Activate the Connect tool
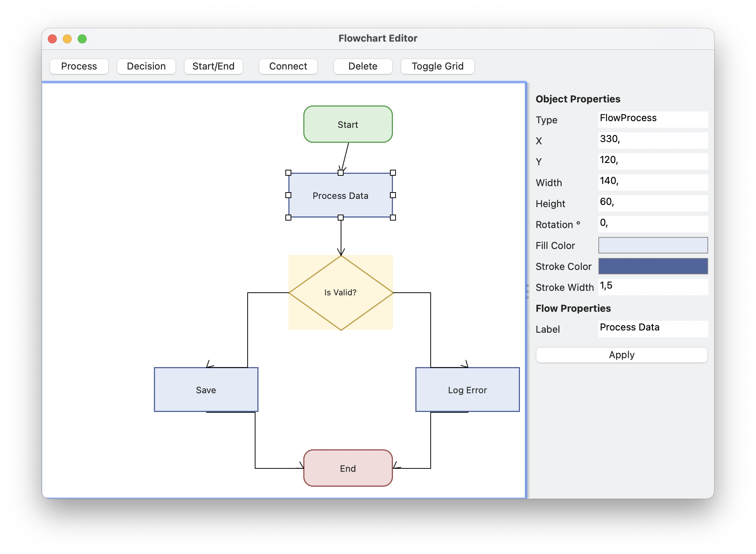Image resolution: width=756 pixels, height=554 pixels. [x=288, y=66]
